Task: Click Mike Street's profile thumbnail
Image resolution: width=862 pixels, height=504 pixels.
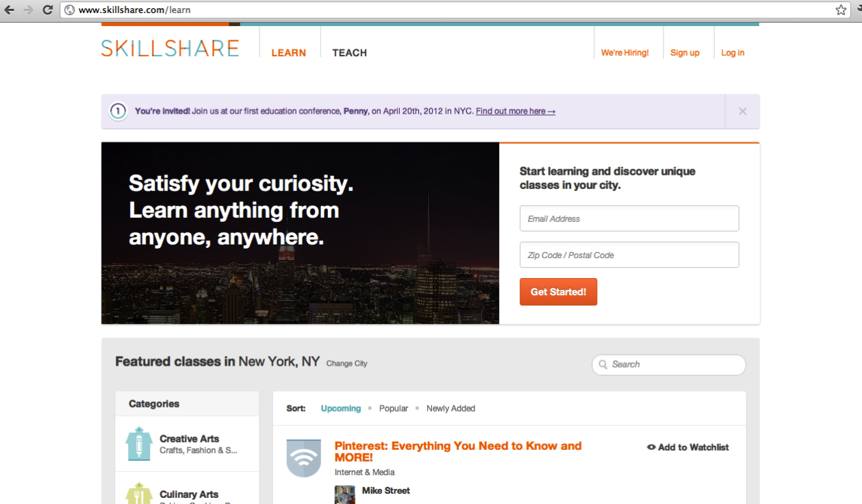Action: [x=345, y=494]
